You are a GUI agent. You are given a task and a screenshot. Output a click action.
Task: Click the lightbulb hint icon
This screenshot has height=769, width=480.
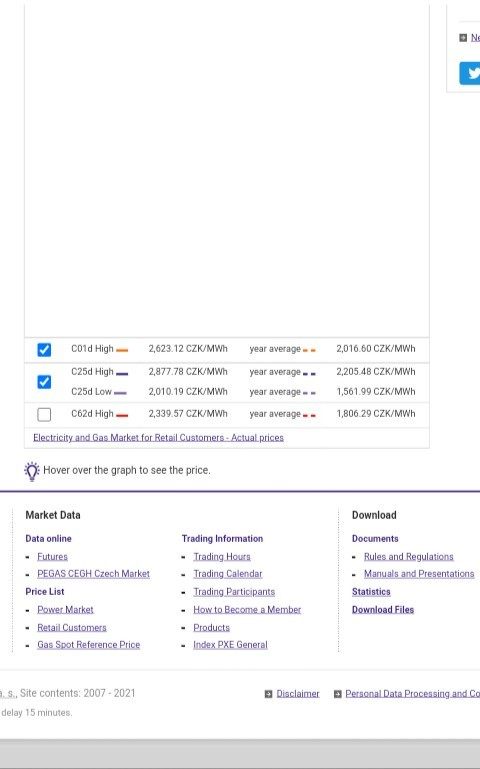[32, 471]
